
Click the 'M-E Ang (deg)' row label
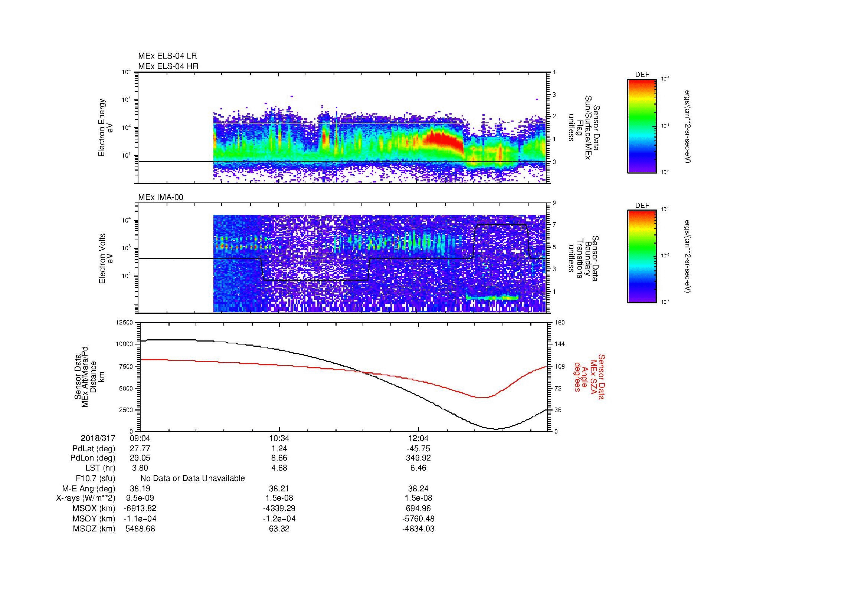point(89,489)
